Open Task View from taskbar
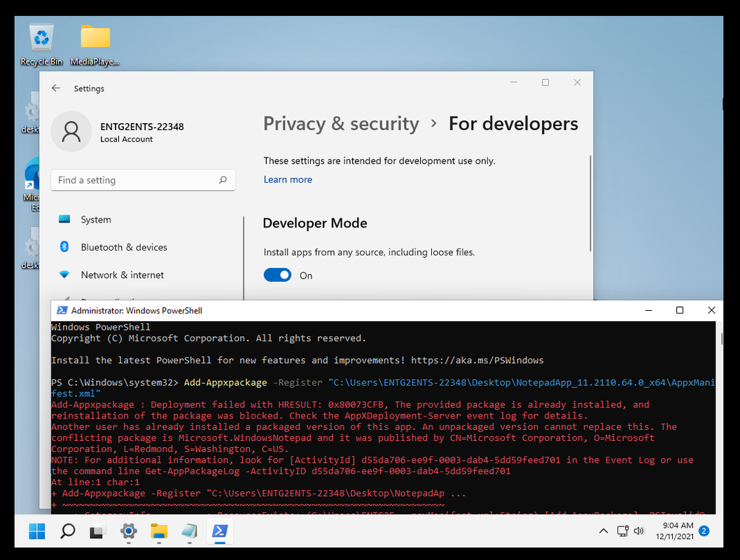The image size is (740, 560). [x=97, y=532]
